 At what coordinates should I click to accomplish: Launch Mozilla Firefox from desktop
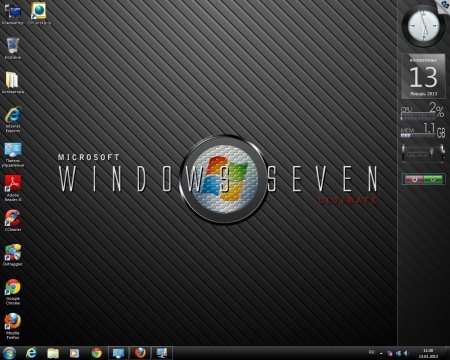13,326
